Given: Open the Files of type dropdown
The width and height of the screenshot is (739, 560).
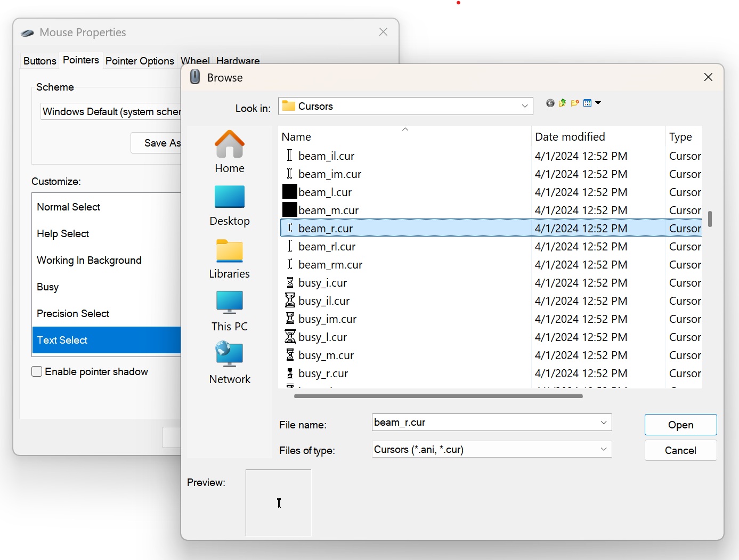Looking at the screenshot, I should pos(604,449).
